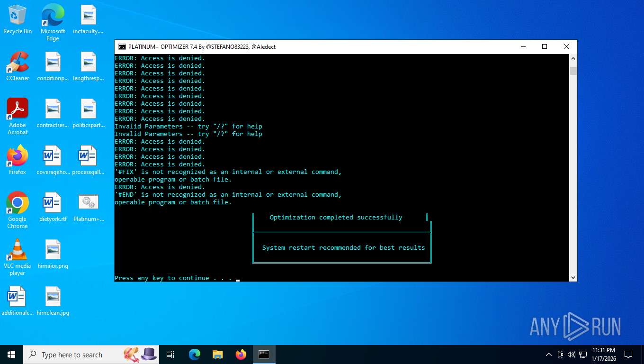
Task: Switch to the command prompt taskbar button
Action: [x=264, y=355]
